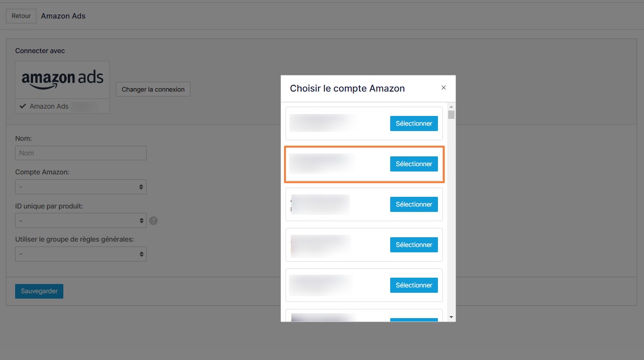
Task: Click Changer la connexion
Action: [153, 90]
